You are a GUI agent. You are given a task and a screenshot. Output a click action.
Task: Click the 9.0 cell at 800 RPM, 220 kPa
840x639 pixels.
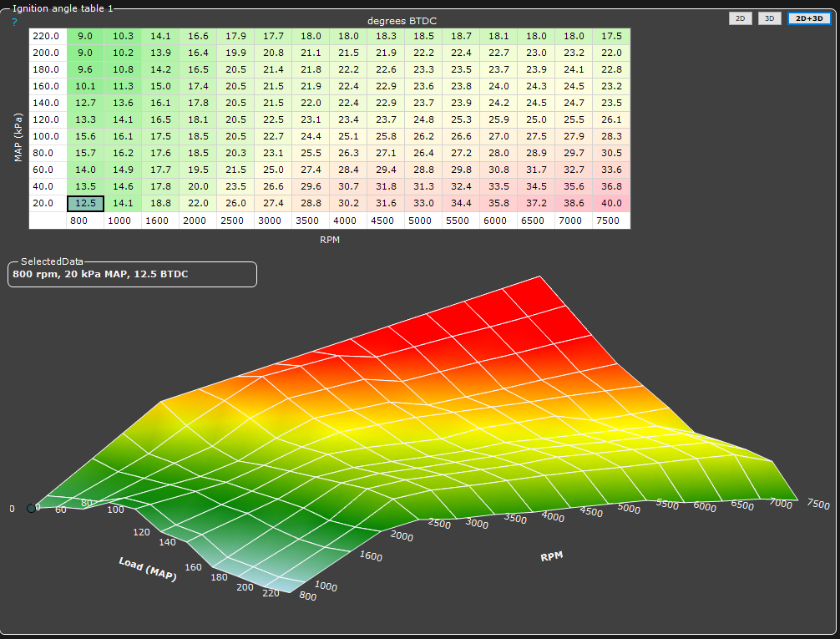point(85,36)
